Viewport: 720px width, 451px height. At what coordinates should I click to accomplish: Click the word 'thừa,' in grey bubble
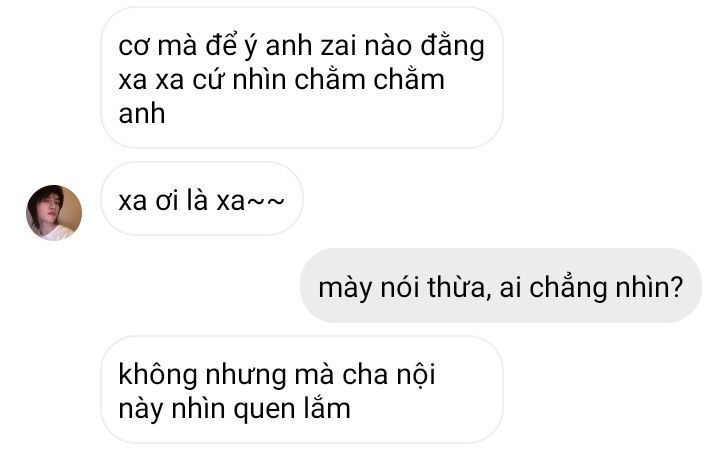(459, 288)
